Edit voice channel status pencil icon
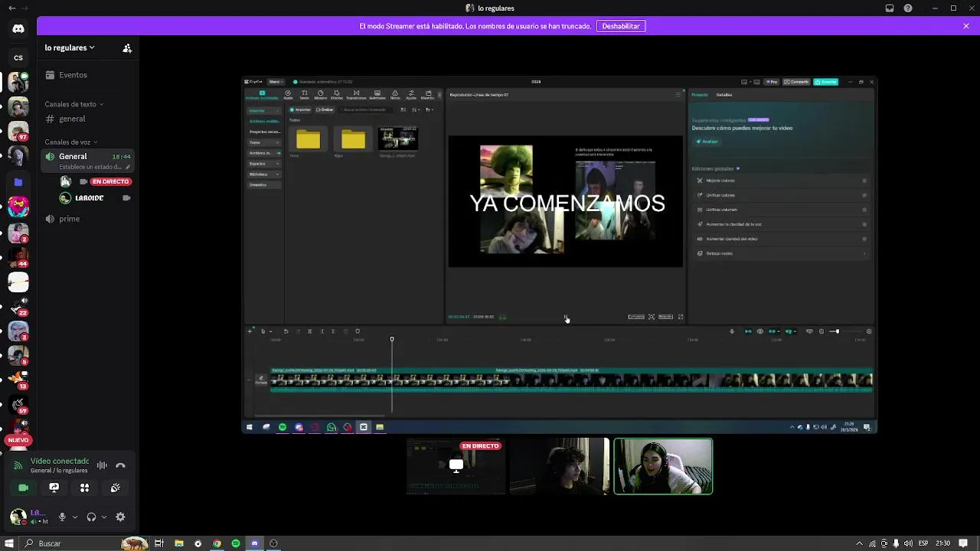Viewport: 980px width, 551px height. (128, 167)
